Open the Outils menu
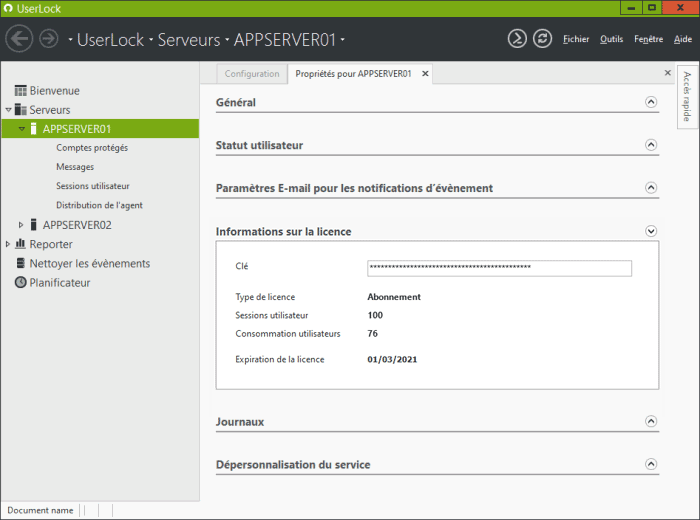Image resolution: width=700 pixels, height=520 pixels. (x=611, y=39)
